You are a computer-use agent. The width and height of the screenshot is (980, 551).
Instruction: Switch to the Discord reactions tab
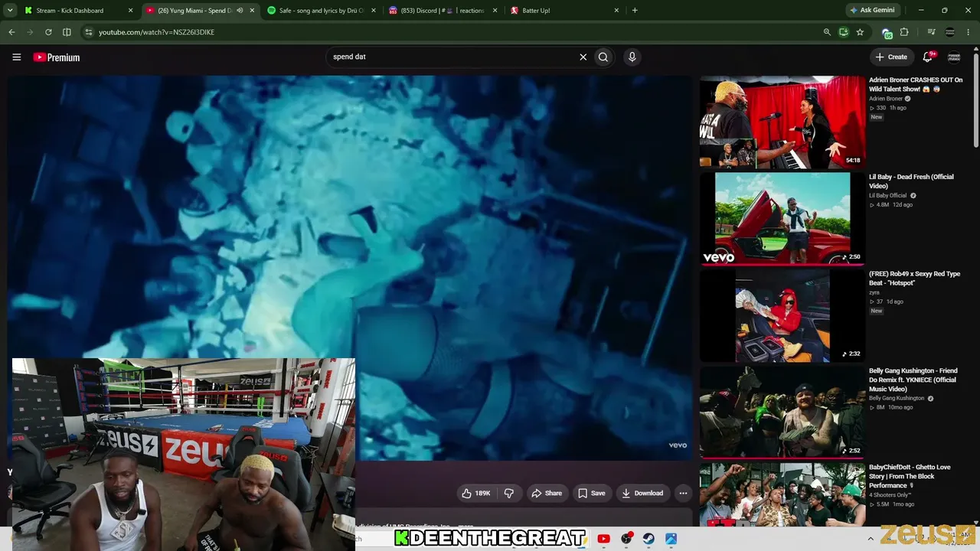point(443,11)
